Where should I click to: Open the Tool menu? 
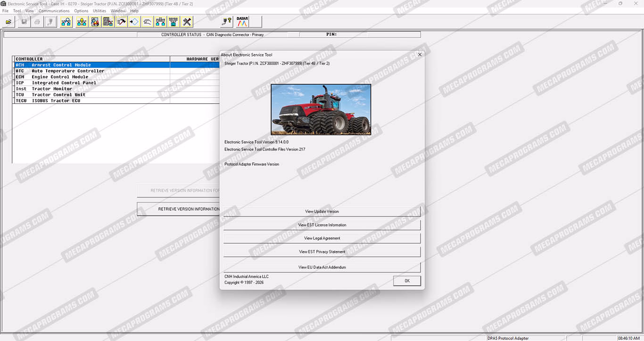click(x=17, y=11)
